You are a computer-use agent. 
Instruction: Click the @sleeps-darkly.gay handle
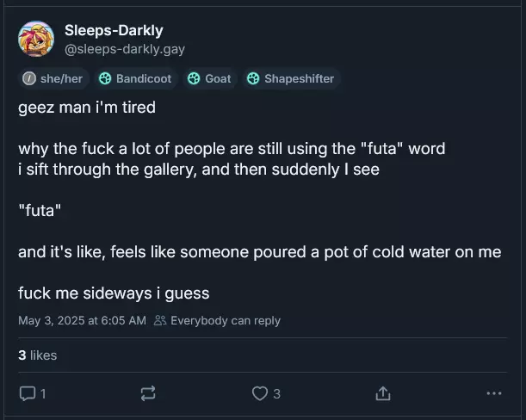pos(125,49)
